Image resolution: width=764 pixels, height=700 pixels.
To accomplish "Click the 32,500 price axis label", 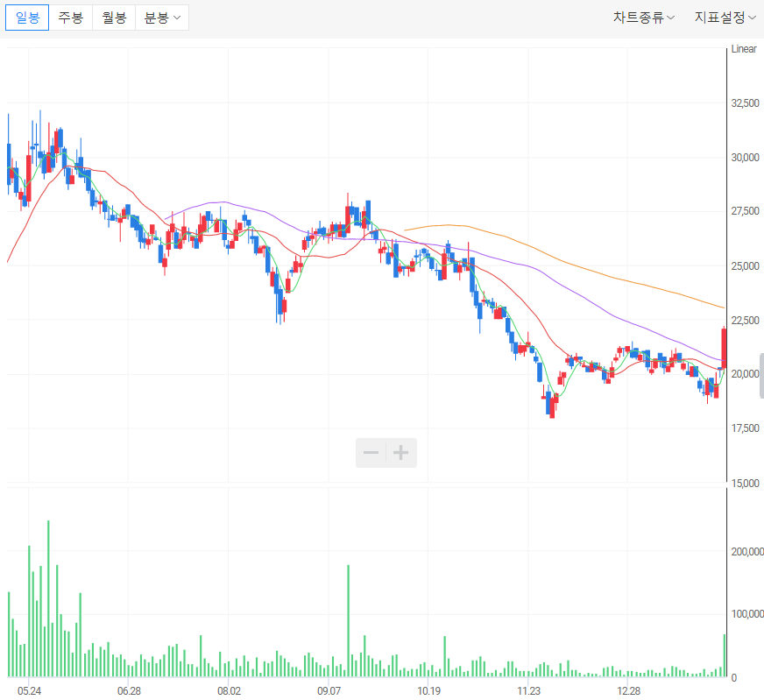I will pyautogui.click(x=745, y=103).
